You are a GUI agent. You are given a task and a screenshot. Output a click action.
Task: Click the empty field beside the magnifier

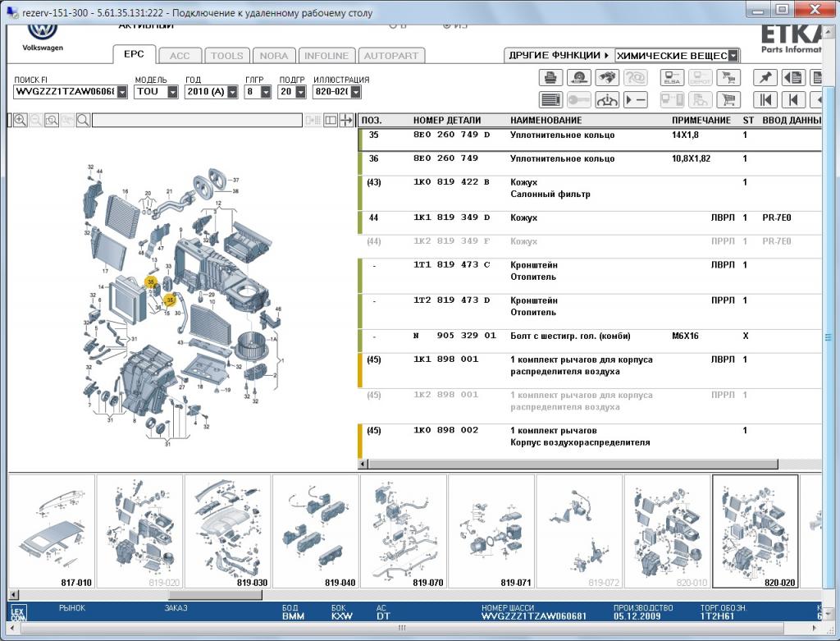(197, 120)
